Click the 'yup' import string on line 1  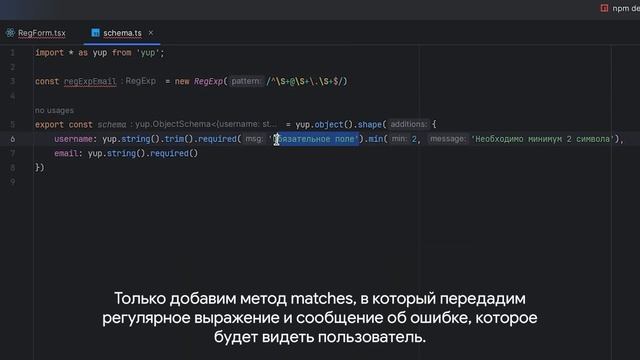(148, 53)
